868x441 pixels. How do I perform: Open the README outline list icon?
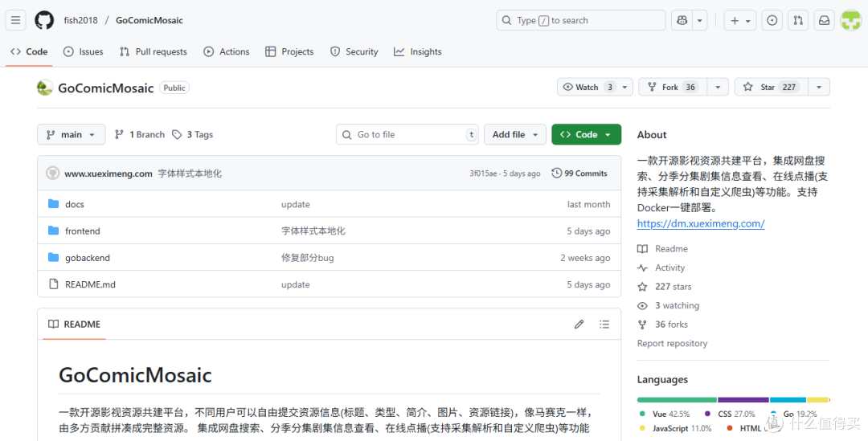click(604, 325)
